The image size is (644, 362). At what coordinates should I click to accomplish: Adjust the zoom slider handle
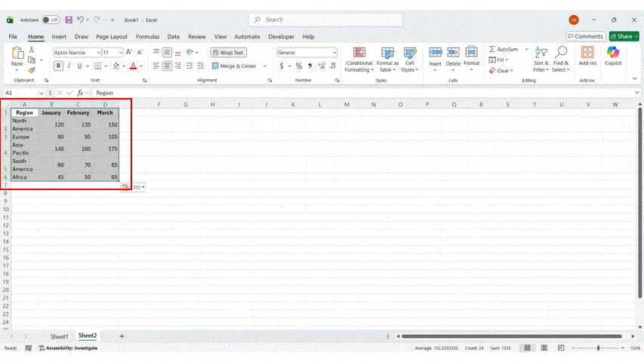[x=598, y=348]
